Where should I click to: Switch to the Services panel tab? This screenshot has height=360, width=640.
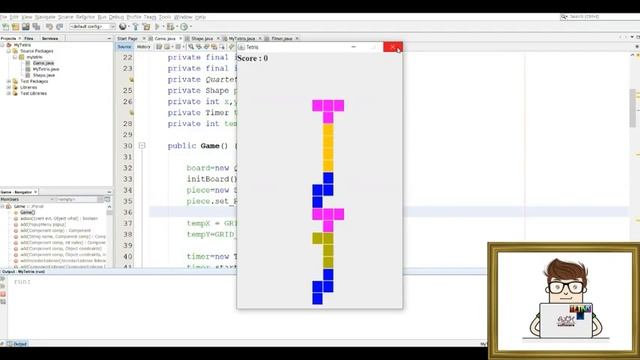50,38
